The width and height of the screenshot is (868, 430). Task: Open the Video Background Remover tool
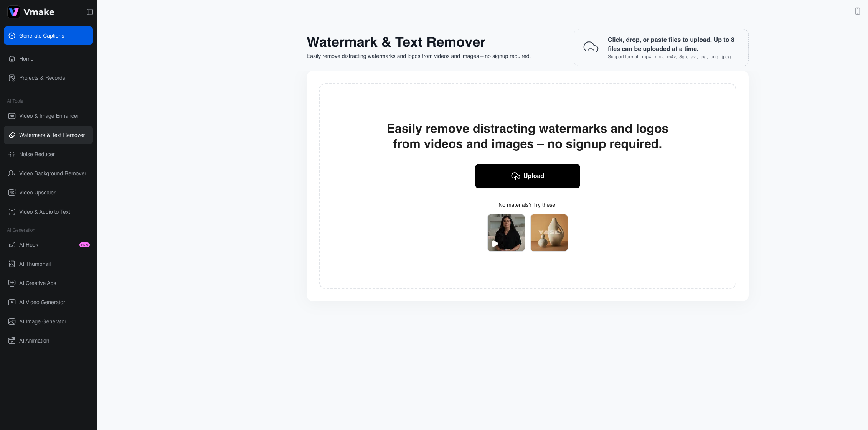[53, 173]
